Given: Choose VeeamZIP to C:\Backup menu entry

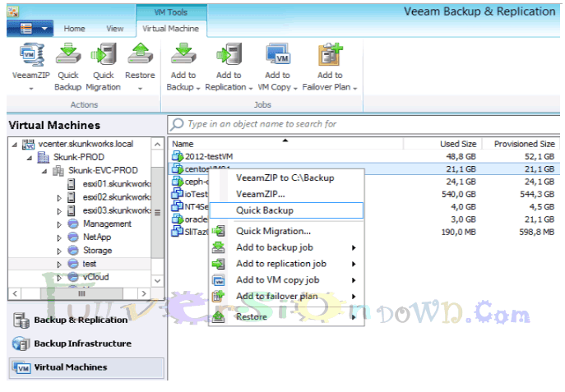Looking at the screenshot, I should point(285,178).
